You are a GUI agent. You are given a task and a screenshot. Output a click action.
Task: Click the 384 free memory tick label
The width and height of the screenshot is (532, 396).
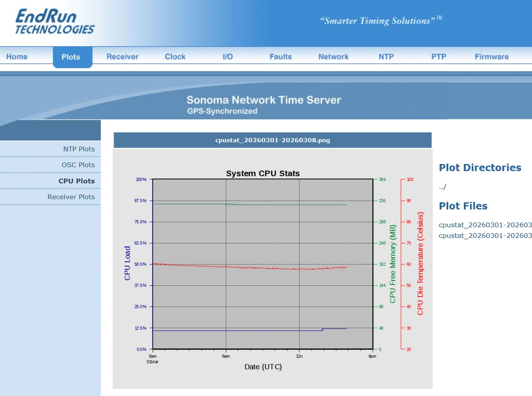click(x=383, y=179)
